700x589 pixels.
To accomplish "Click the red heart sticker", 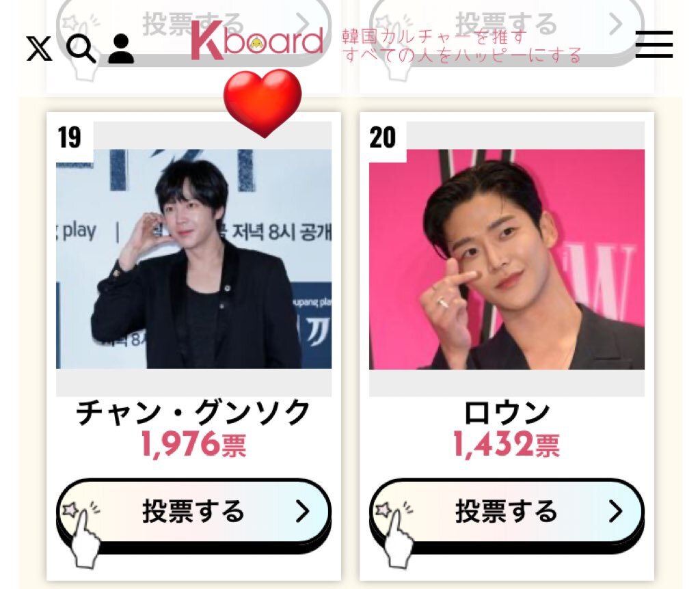I will 262,103.
